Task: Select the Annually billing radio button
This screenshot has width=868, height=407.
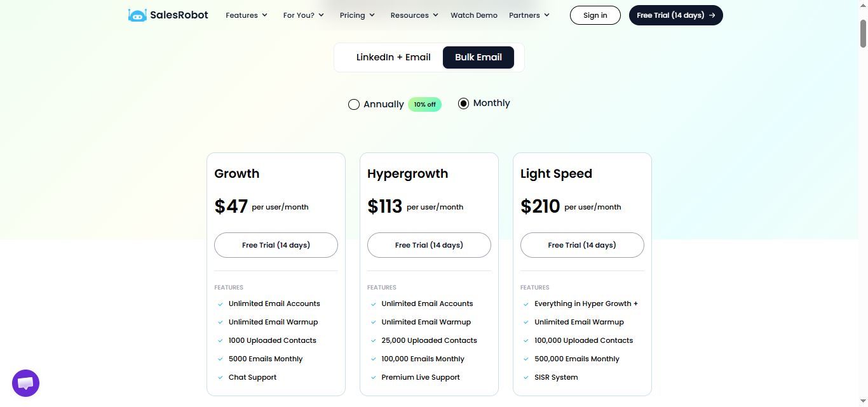Action: click(x=354, y=104)
